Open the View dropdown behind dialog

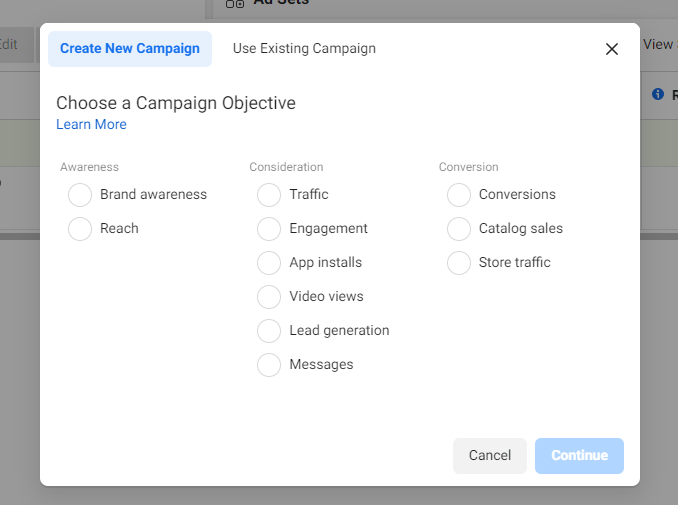659,44
